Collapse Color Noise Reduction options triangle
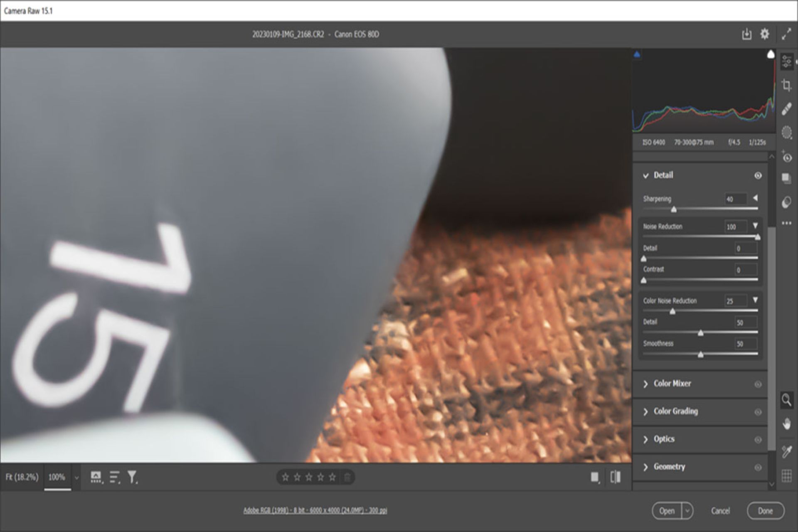 click(755, 300)
